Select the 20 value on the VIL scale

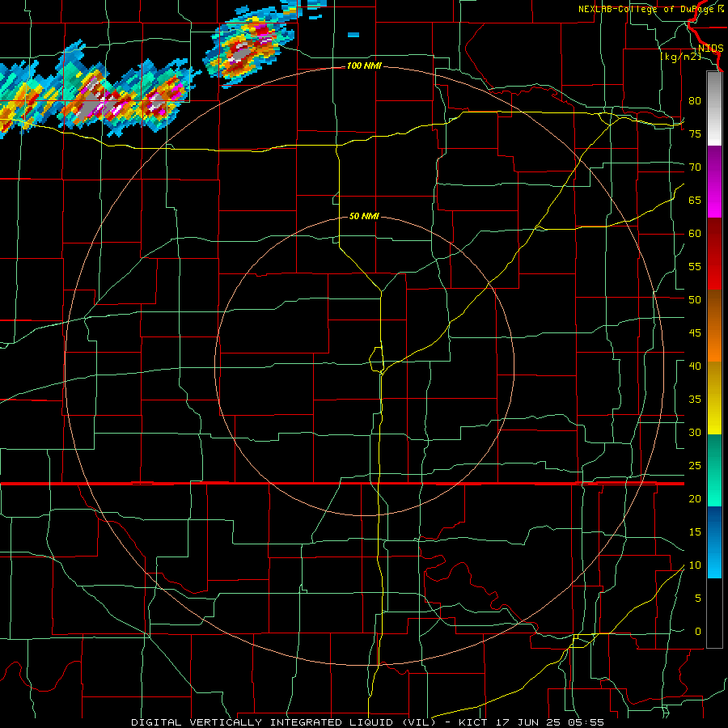pyautogui.click(x=695, y=498)
